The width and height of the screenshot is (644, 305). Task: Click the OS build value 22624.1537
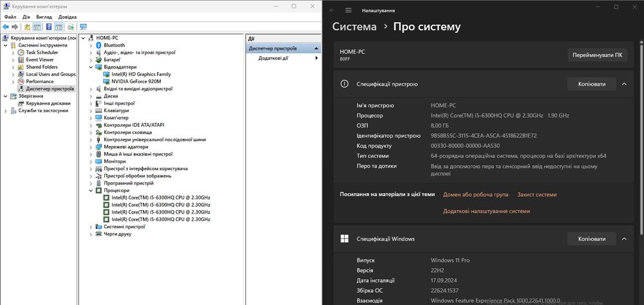coord(444,291)
